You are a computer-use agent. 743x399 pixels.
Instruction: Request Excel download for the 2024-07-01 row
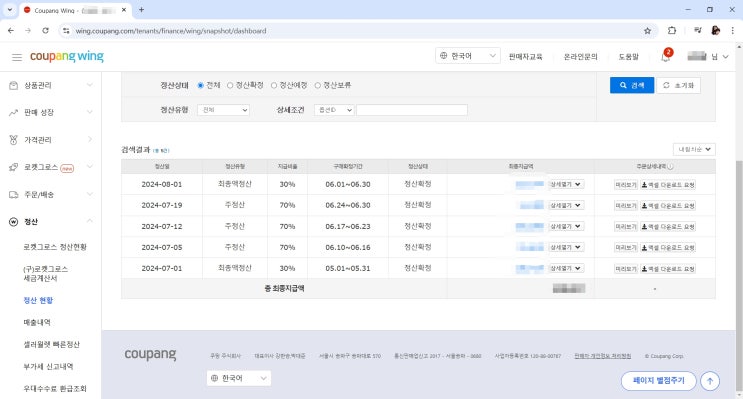pos(668,269)
